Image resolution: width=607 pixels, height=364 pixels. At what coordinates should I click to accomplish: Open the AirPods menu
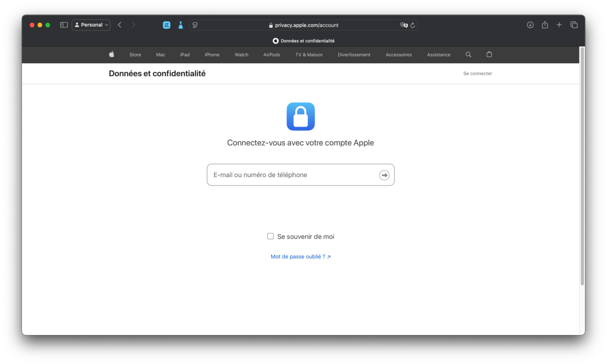tap(272, 55)
